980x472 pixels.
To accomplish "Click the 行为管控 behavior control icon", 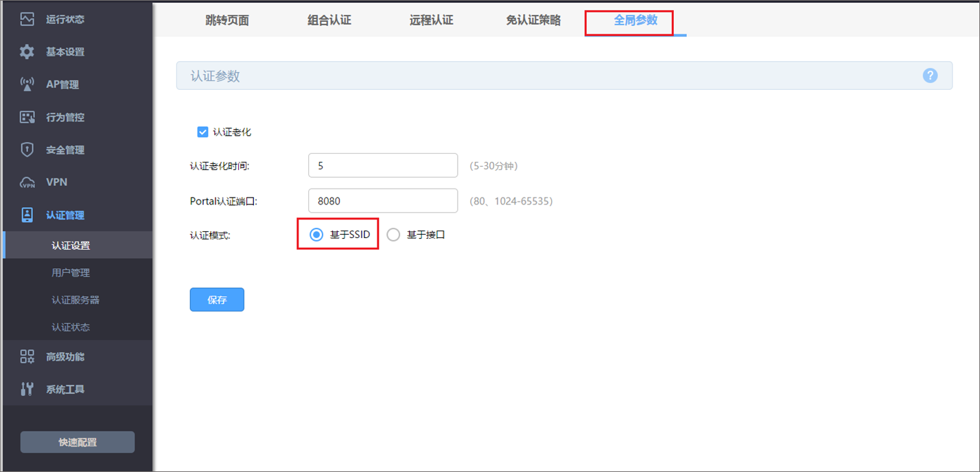I will click(26, 117).
